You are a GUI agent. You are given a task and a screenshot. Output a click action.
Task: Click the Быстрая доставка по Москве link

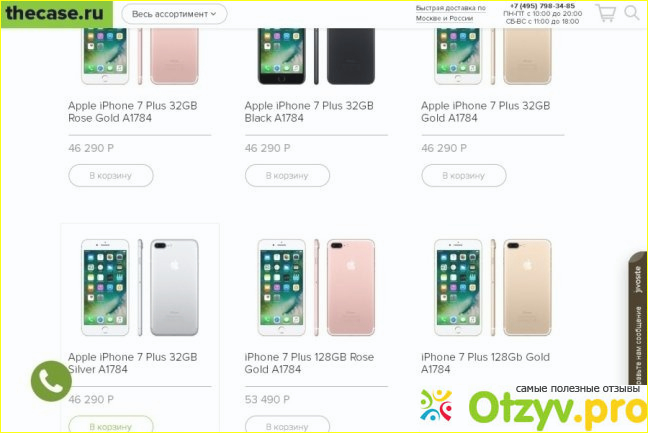[x=450, y=13]
